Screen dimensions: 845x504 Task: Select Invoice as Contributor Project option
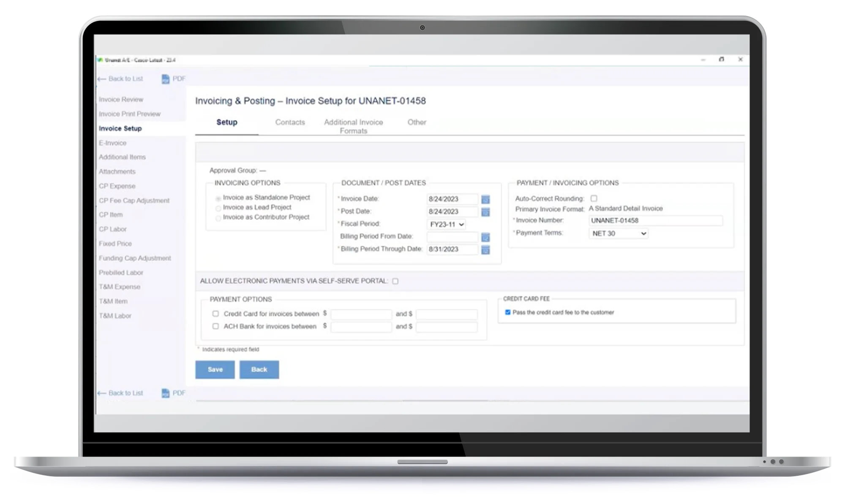218,218
